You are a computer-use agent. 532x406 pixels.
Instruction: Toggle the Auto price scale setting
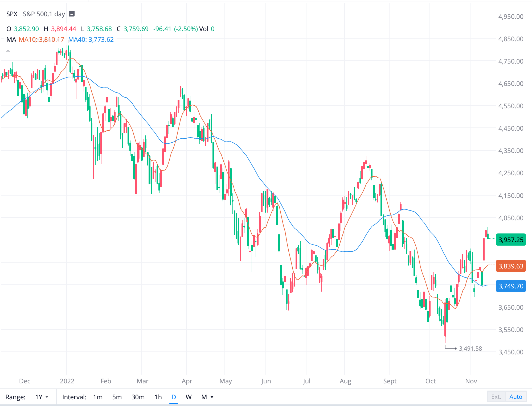point(516,397)
